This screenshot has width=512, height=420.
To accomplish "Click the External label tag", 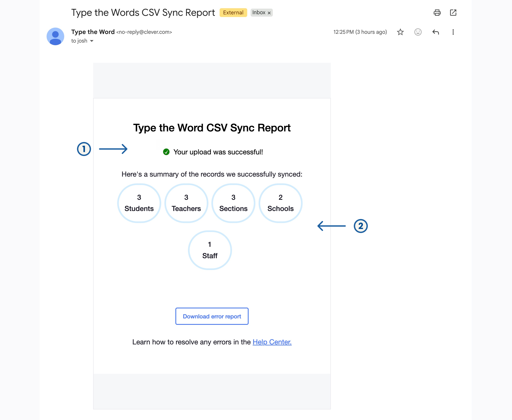I will click(x=233, y=13).
